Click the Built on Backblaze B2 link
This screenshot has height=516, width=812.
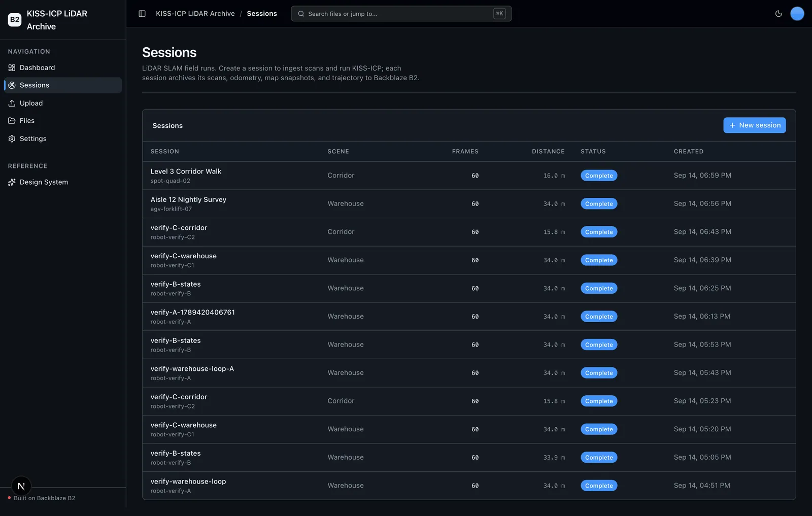click(x=45, y=498)
